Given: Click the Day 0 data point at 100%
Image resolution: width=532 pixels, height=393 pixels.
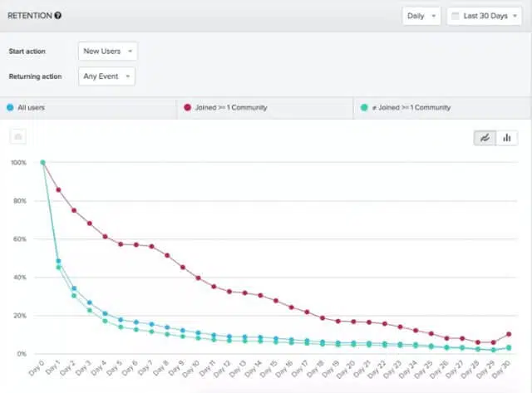Looking at the screenshot, I should coord(42,163).
